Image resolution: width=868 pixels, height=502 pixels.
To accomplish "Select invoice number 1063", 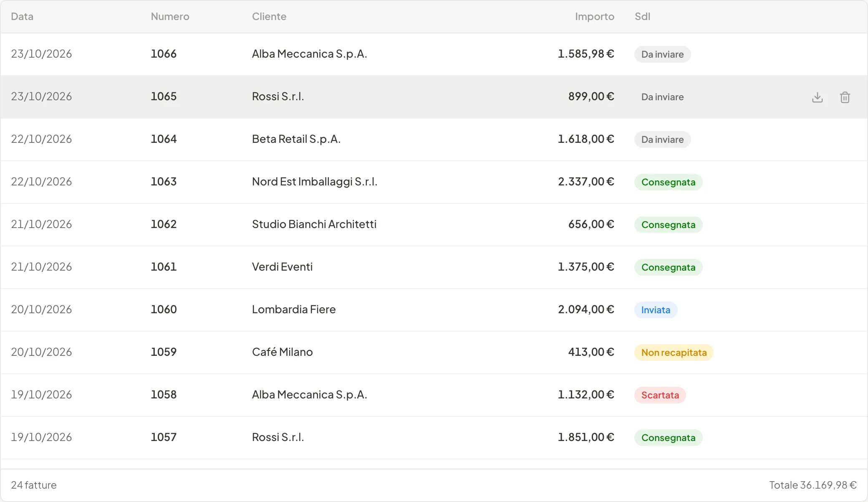I will [x=164, y=182].
